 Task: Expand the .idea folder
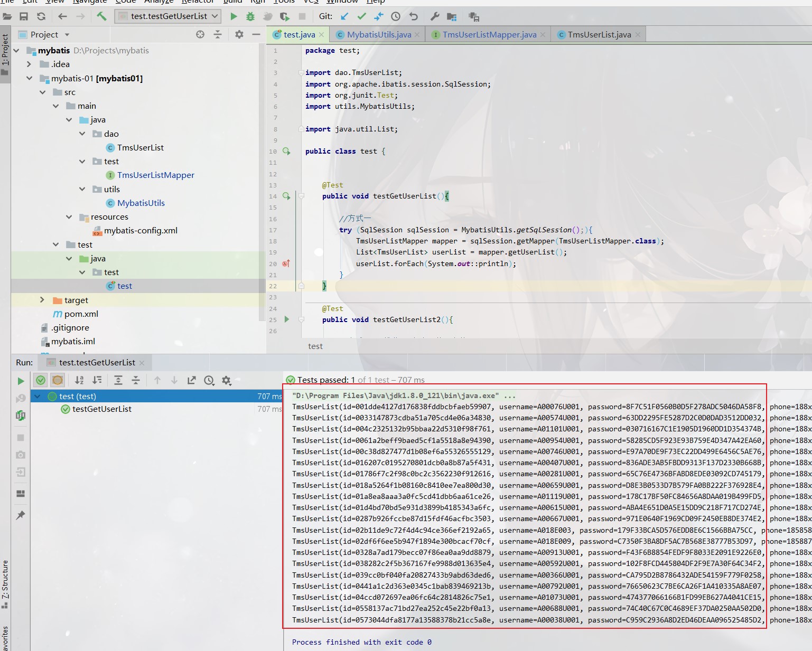pyautogui.click(x=29, y=64)
